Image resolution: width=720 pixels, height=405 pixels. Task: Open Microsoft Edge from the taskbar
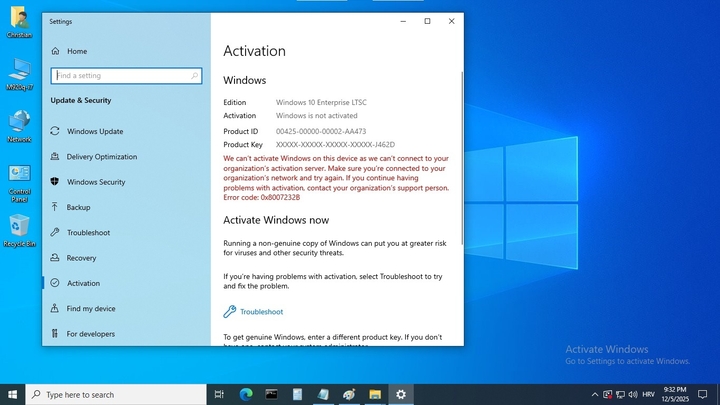coord(246,395)
